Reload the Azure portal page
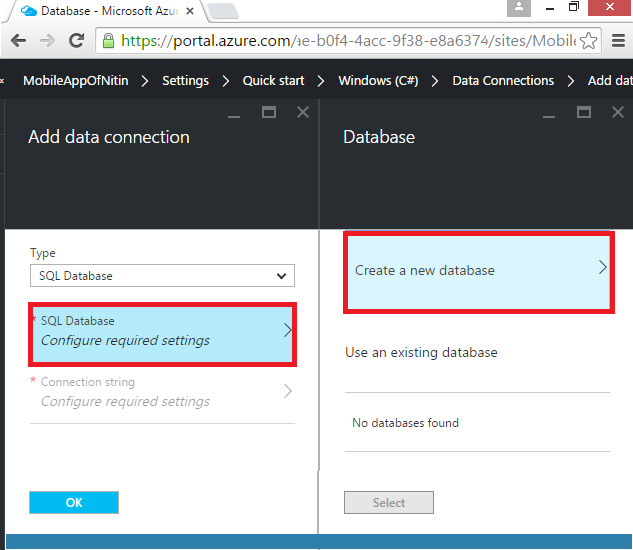The height and width of the screenshot is (550, 633). point(76,41)
